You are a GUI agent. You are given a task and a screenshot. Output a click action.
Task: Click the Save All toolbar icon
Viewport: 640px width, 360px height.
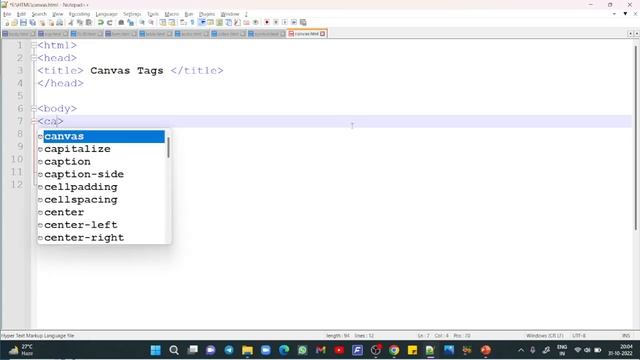[32, 22]
